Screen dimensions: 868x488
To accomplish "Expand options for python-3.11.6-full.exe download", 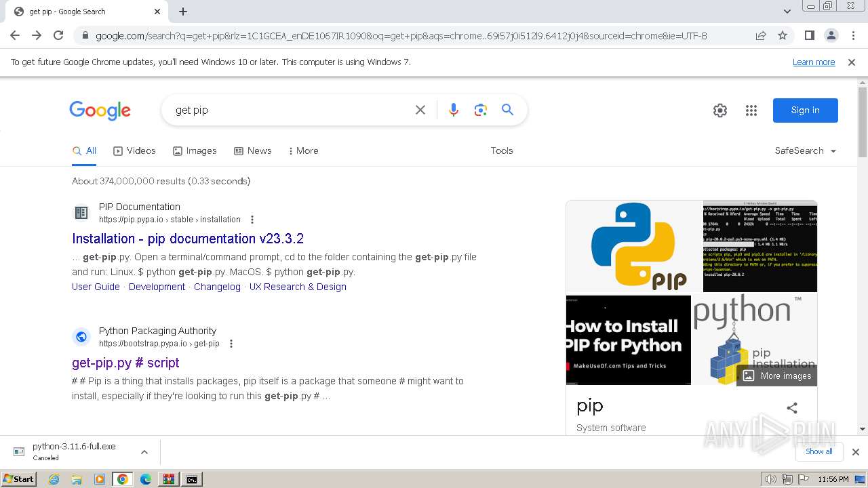I will tap(144, 452).
